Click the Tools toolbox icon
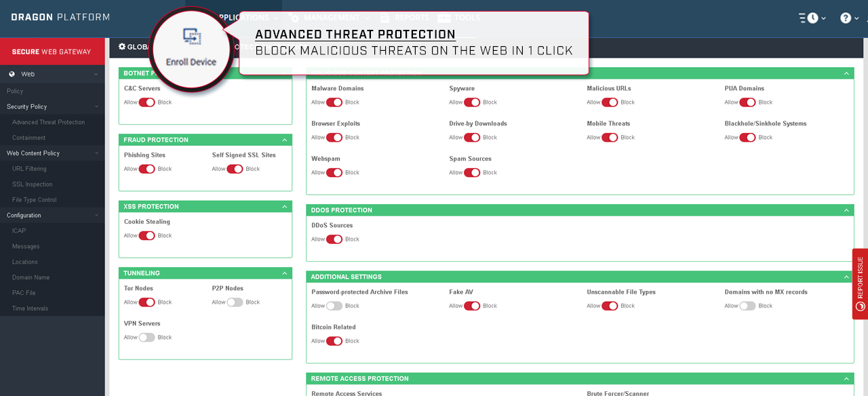This screenshot has width=868, height=396. [444, 18]
